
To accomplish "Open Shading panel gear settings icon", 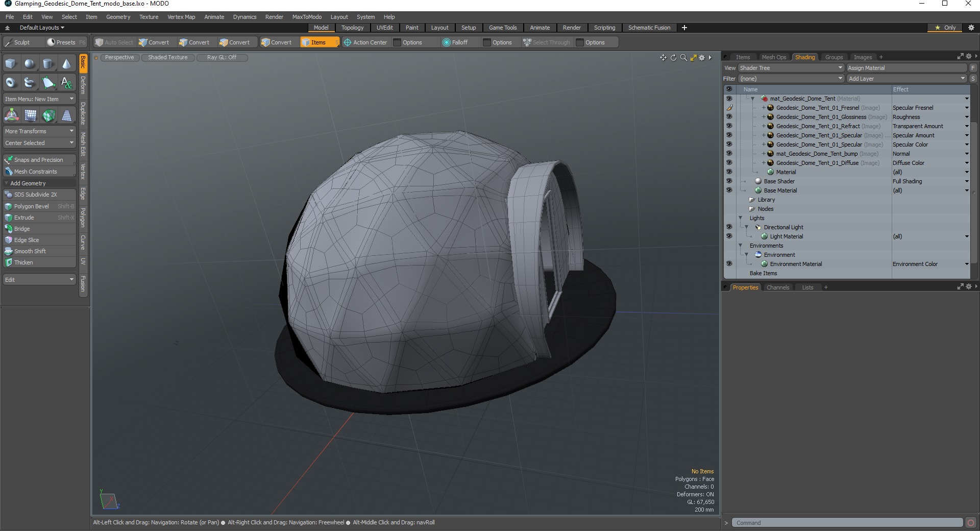I will [968, 57].
